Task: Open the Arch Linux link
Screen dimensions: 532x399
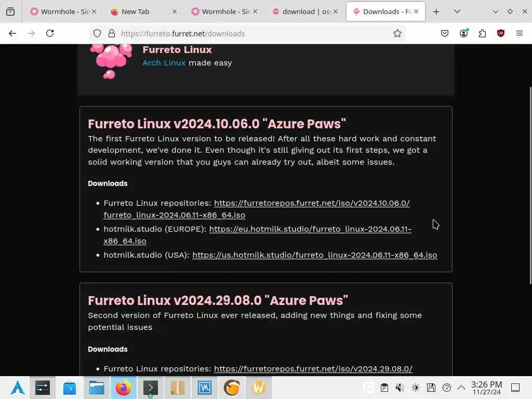Action: coord(164,63)
